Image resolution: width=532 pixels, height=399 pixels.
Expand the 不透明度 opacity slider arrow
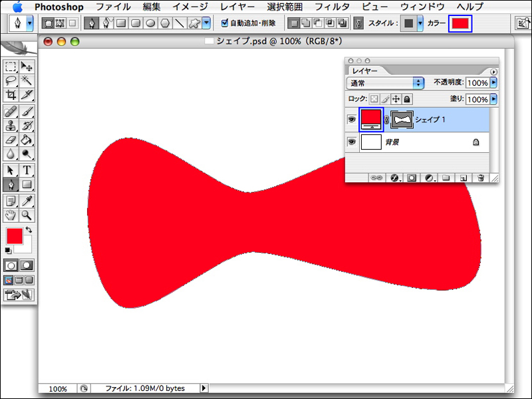(494, 83)
